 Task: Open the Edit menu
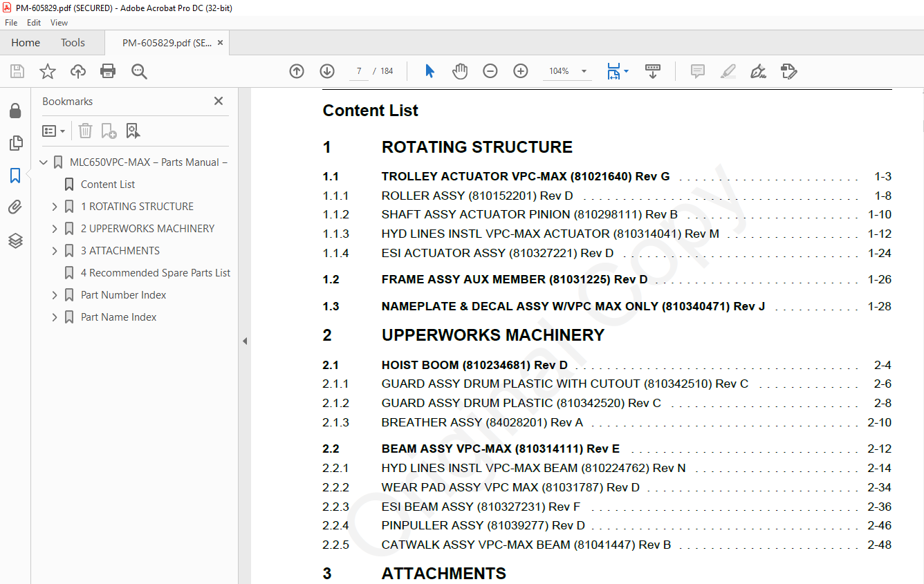[34, 23]
